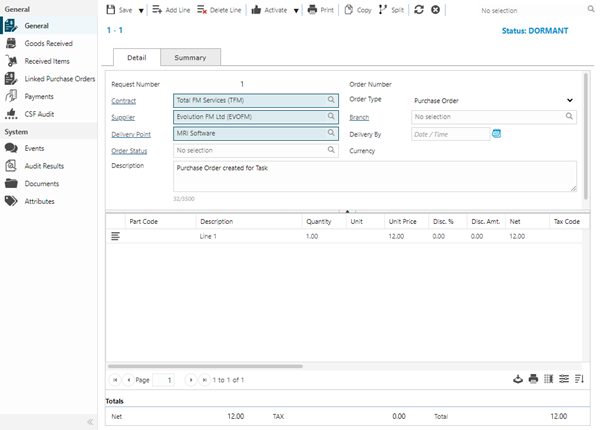This screenshot has height=430, width=600.
Task: Click the Save button in toolbar
Action: 118,9
